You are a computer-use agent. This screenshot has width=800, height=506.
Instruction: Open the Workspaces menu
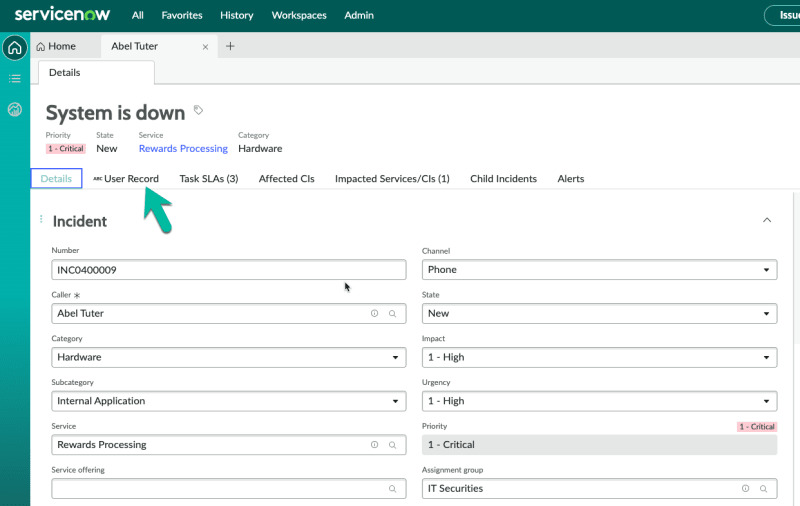299,15
